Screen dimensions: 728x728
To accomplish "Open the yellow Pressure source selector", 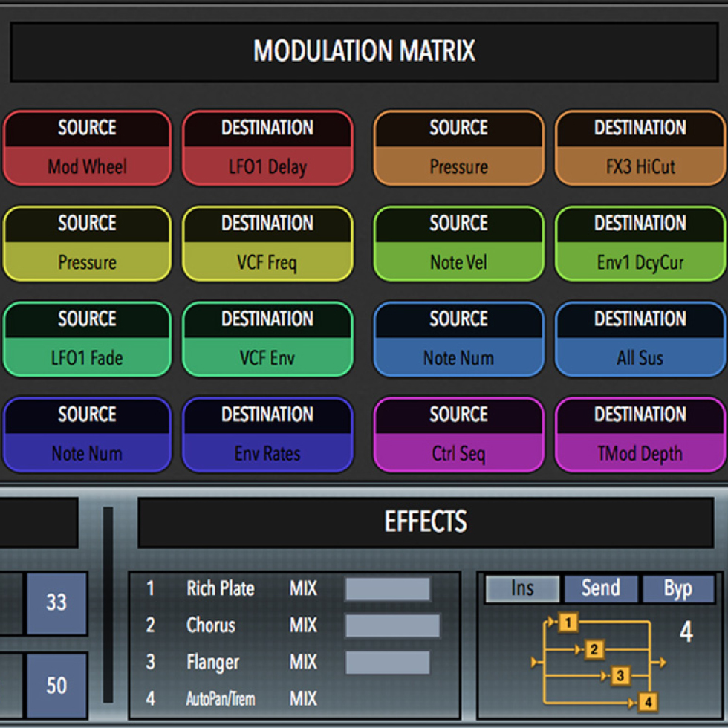I will pos(88,244).
